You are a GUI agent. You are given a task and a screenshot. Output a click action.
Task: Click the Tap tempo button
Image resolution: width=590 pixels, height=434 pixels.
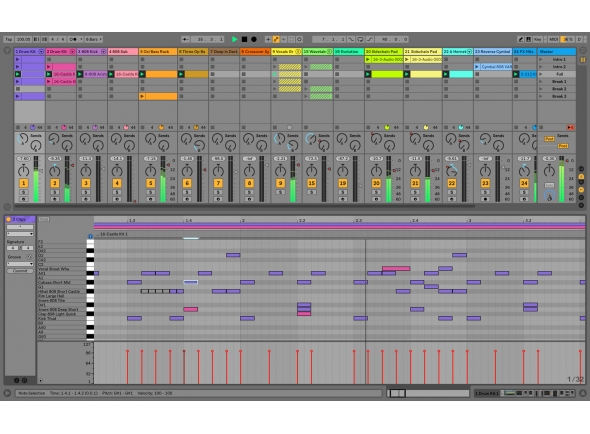(x=9, y=39)
